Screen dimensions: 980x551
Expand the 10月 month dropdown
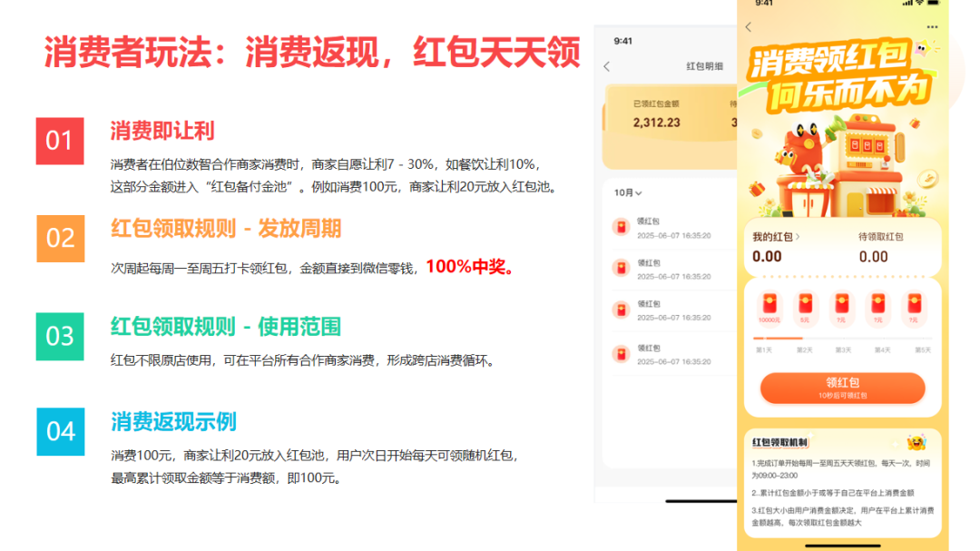(x=628, y=192)
